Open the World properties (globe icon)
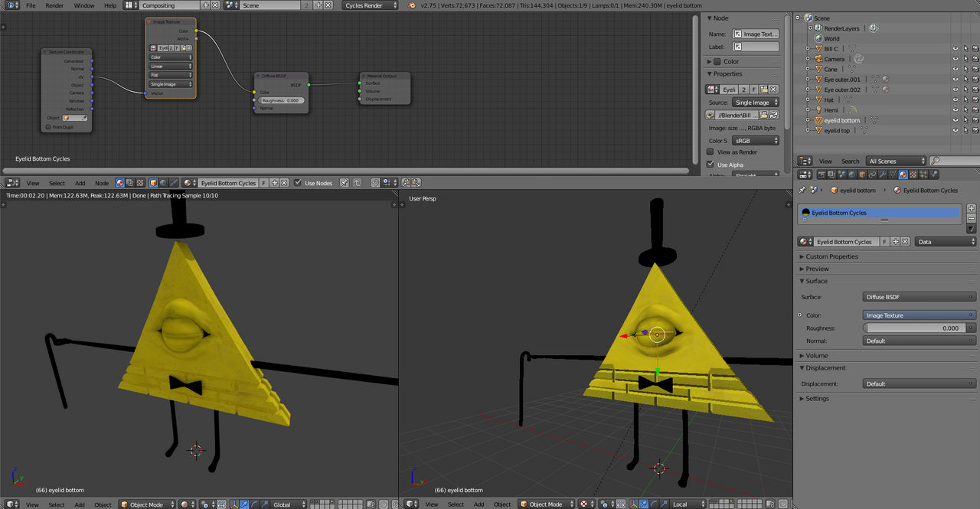Viewport: 980px width, 509px height. [x=851, y=175]
